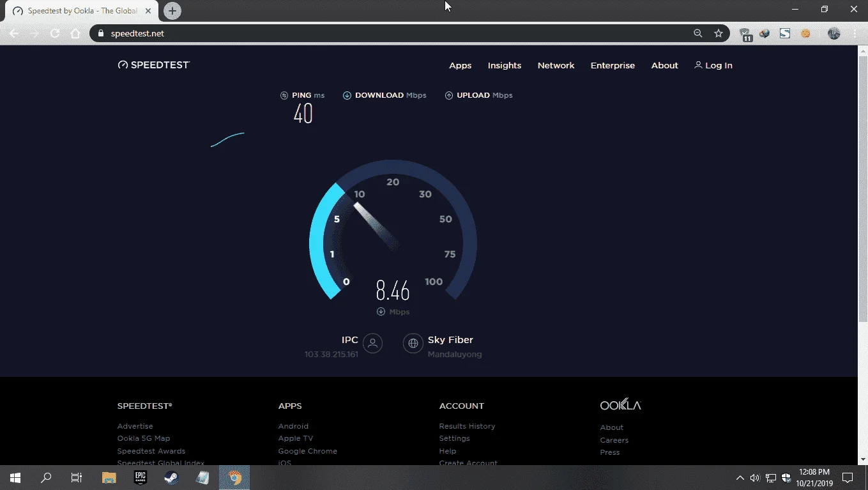Go back with the browser back arrow

point(14,33)
